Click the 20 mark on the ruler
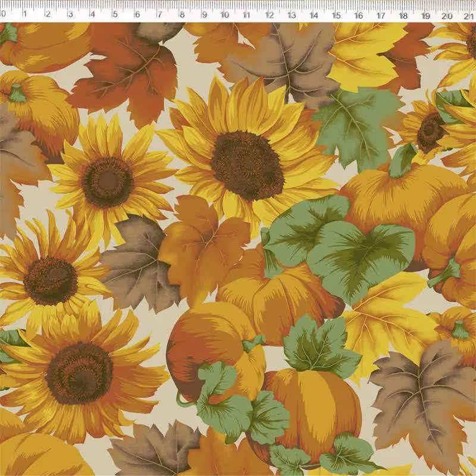The image size is (476, 476). [x=447, y=14]
